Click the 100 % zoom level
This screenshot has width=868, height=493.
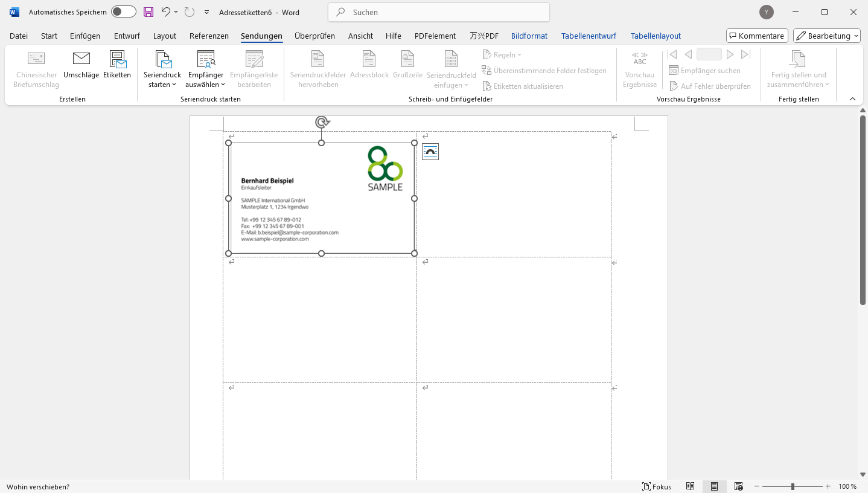tap(847, 486)
